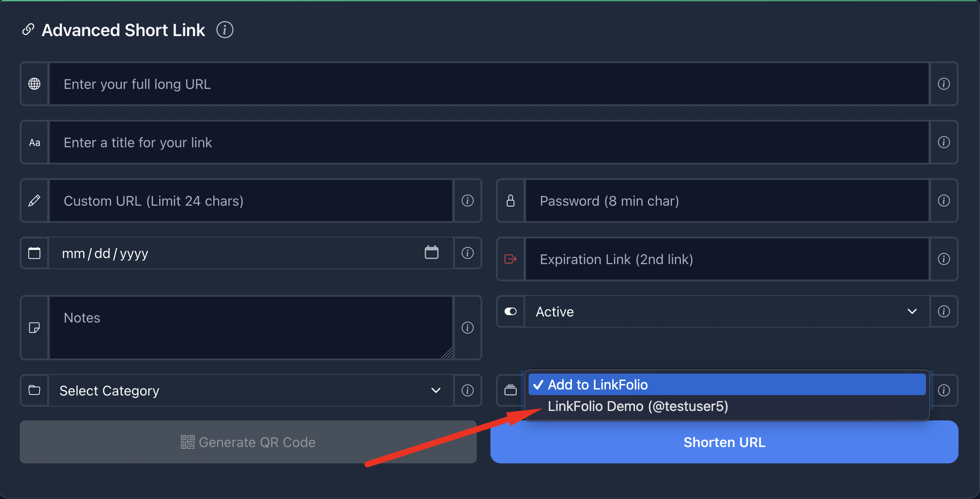The image size is (980, 499).
Task: Click info icon beside LinkFolio dropdown
Action: click(x=944, y=390)
